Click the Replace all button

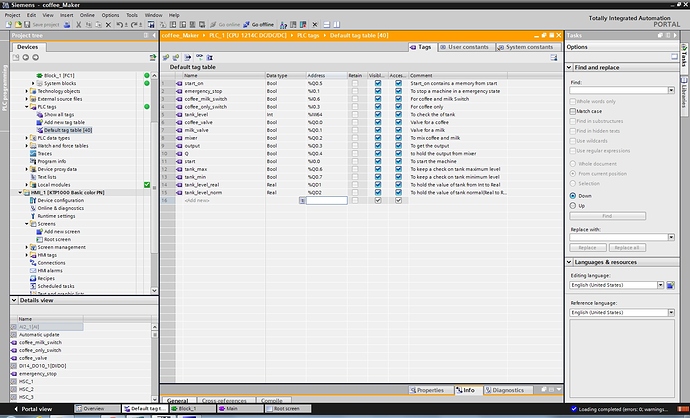pyautogui.click(x=627, y=248)
